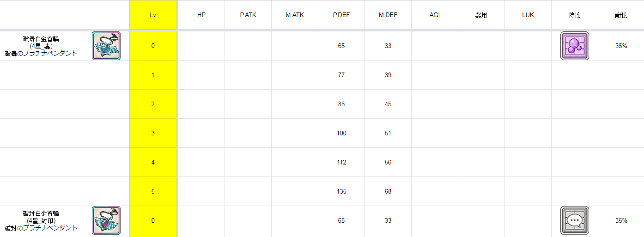
Task: Click the M.ATK column header
Action: point(295,15)
